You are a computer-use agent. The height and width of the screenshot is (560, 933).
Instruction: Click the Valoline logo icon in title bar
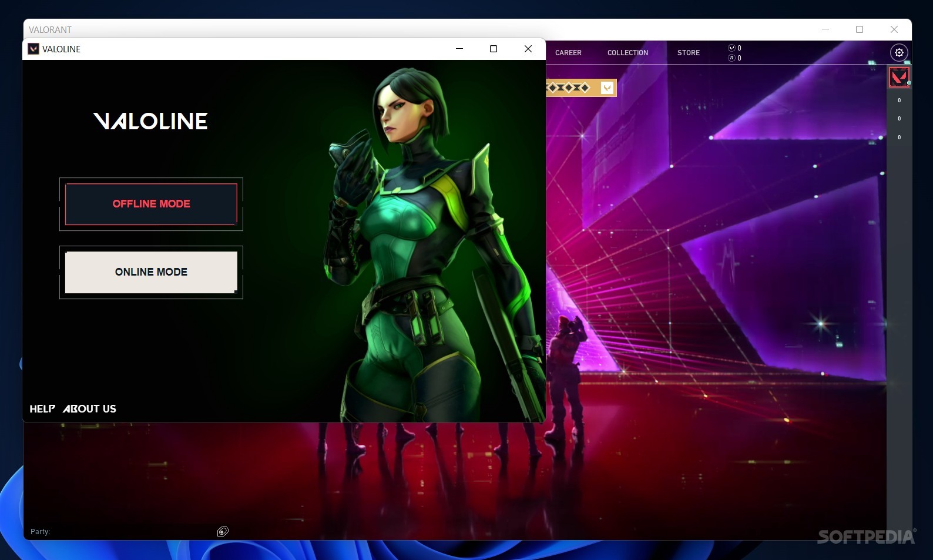point(33,49)
